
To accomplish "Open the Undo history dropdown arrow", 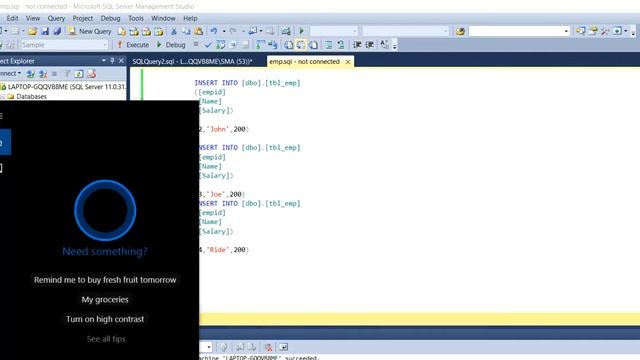I will click(x=224, y=31).
